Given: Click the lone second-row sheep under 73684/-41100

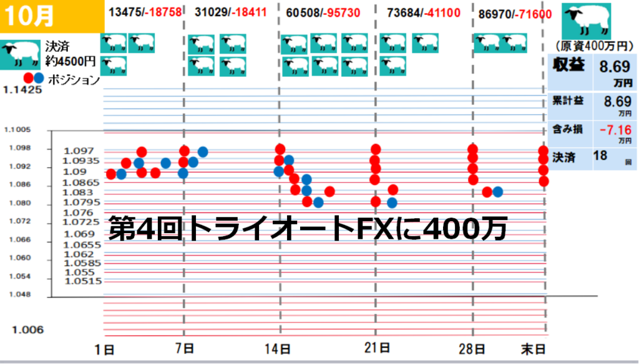Looking at the screenshot, I should [x=393, y=66].
